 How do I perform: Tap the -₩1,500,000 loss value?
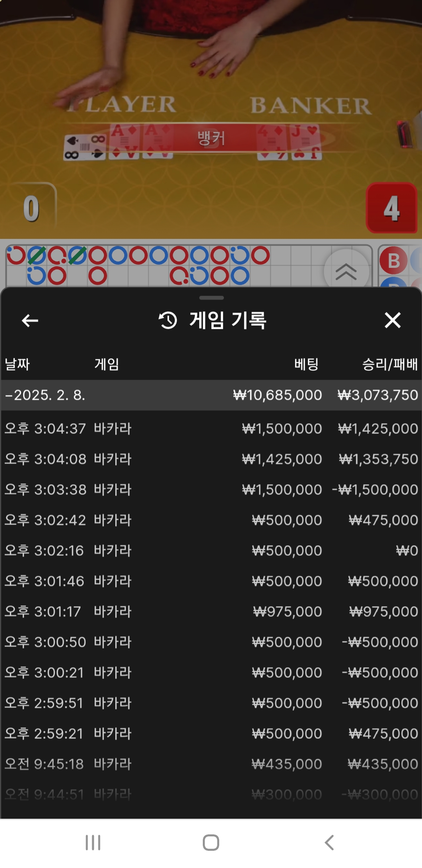(x=375, y=490)
